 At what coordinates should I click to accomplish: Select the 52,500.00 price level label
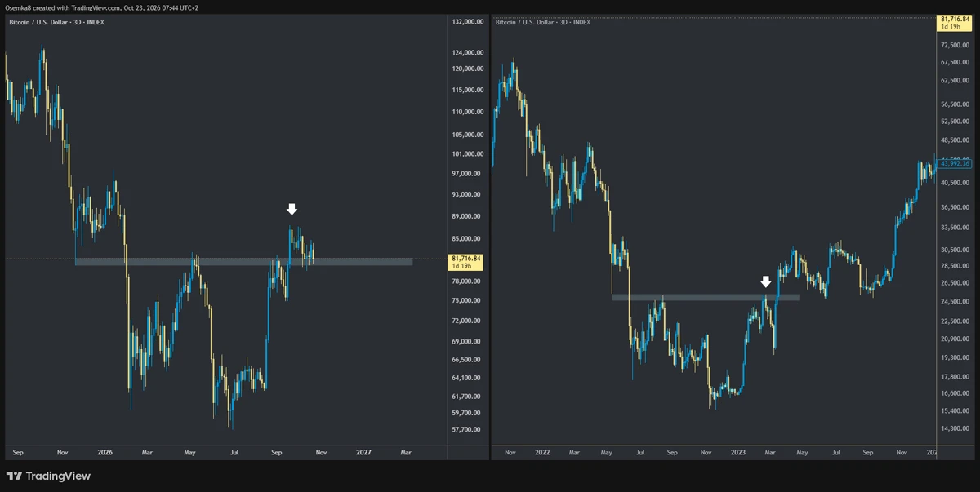(955, 122)
